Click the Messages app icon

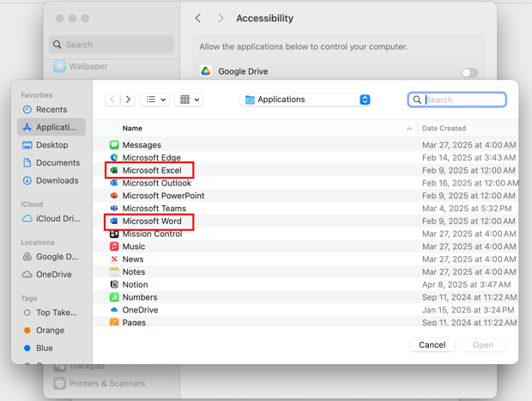[x=114, y=145]
